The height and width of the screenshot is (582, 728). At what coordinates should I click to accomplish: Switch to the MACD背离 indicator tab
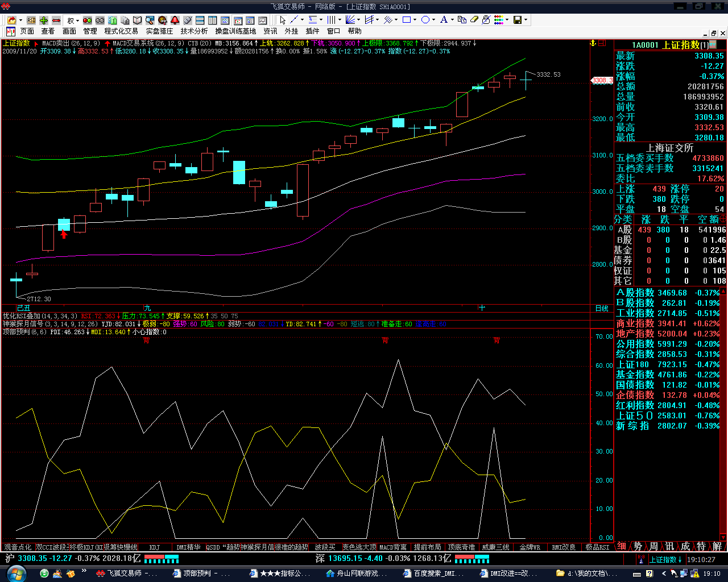393,547
